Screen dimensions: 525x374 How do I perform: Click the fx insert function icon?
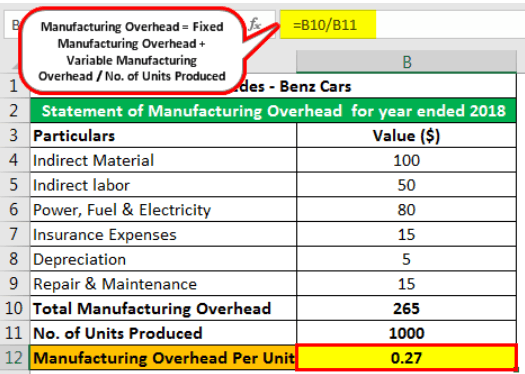pyautogui.click(x=255, y=25)
